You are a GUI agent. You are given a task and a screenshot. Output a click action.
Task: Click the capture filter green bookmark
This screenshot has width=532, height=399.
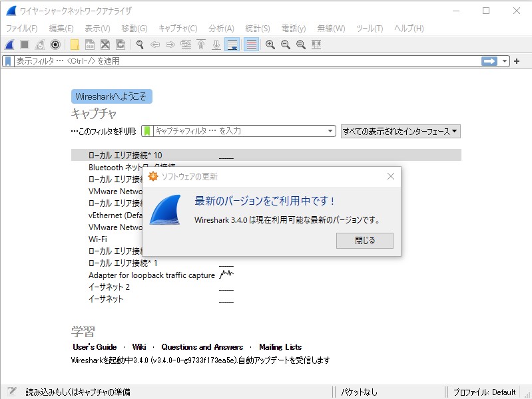(x=147, y=131)
